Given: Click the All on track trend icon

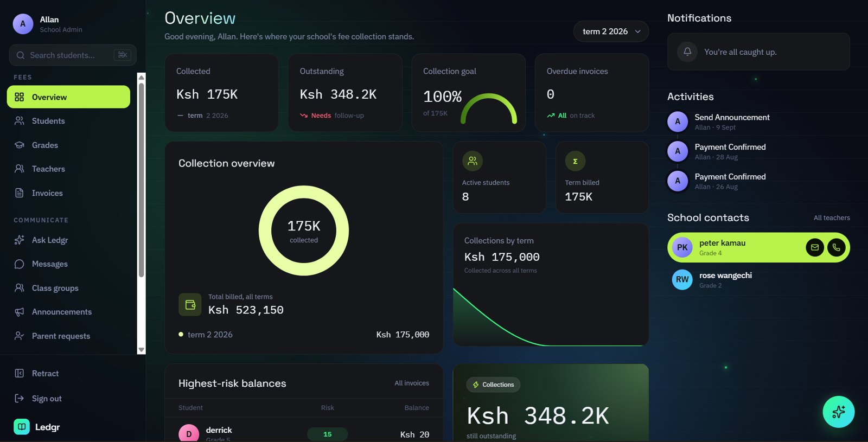Looking at the screenshot, I should 551,116.
